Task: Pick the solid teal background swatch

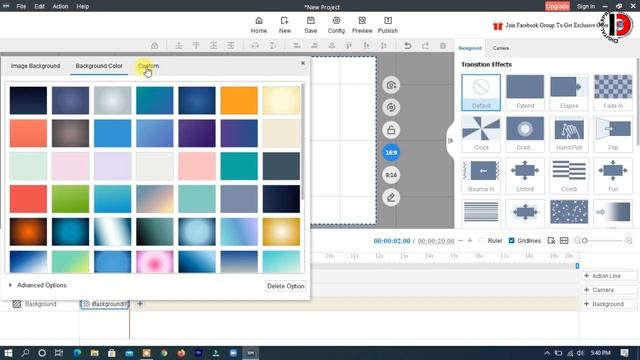Action: pos(239,166)
